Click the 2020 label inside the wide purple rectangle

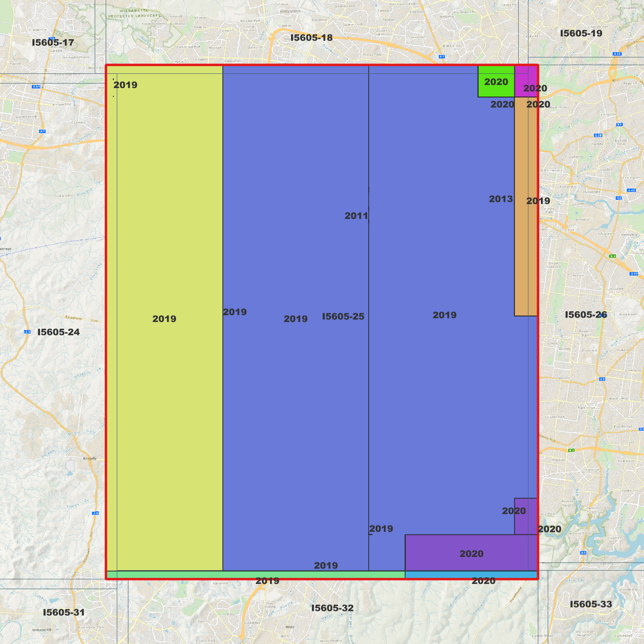pyautogui.click(x=471, y=554)
